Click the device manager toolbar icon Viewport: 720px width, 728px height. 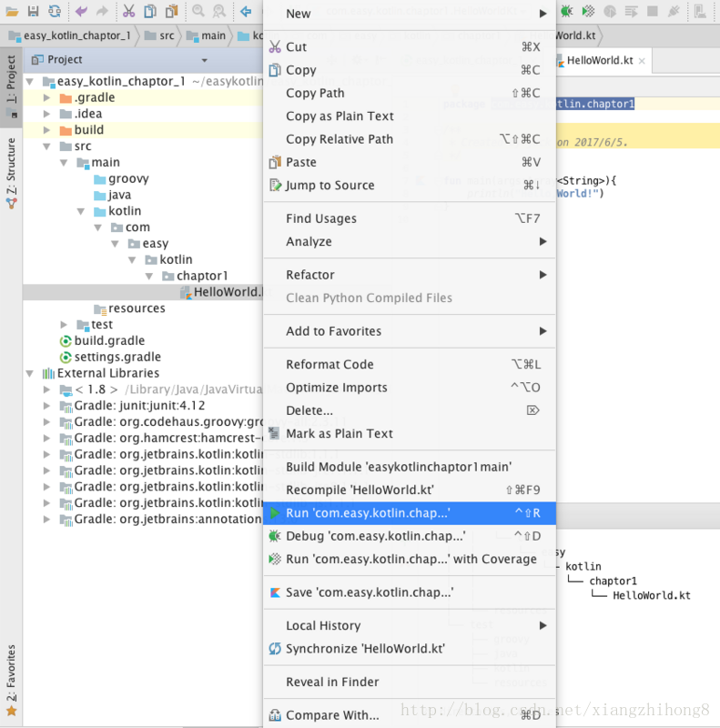[x=700, y=11]
